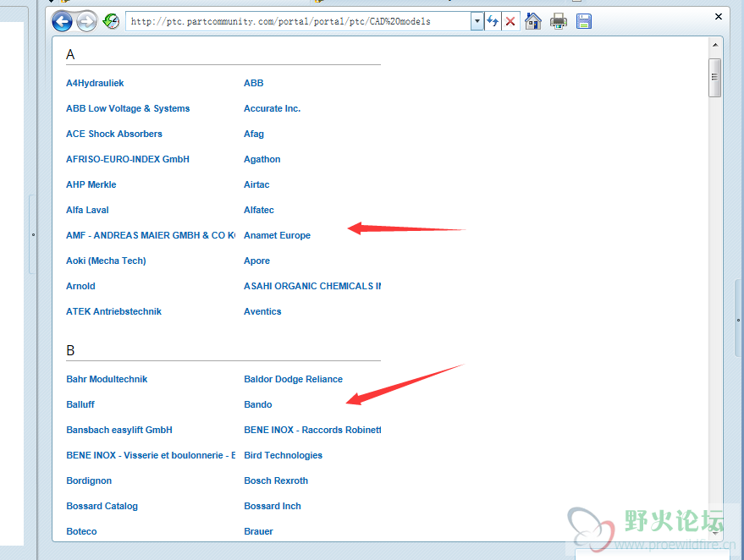This screenshot has height=560, width=744.
Task: Open the Baldor Dodge Reliance link
Action: (293, 379)
